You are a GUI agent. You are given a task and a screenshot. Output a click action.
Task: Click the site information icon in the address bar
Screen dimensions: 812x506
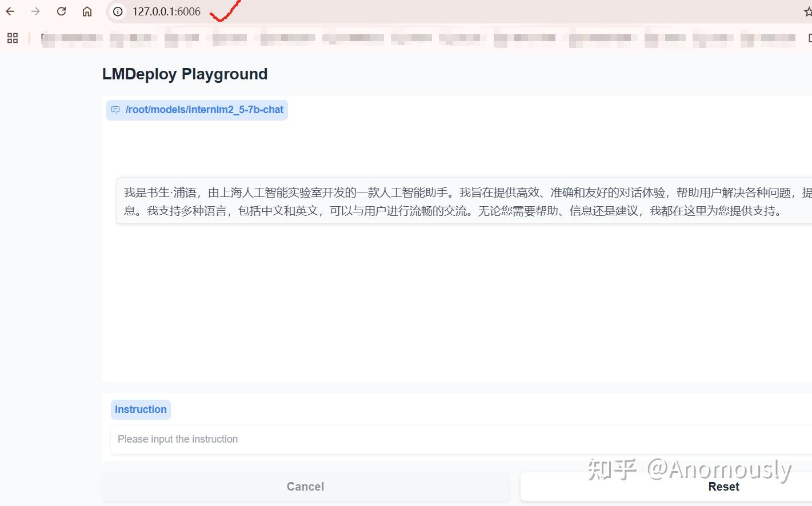pyautogui.click(x=117, y=11)
